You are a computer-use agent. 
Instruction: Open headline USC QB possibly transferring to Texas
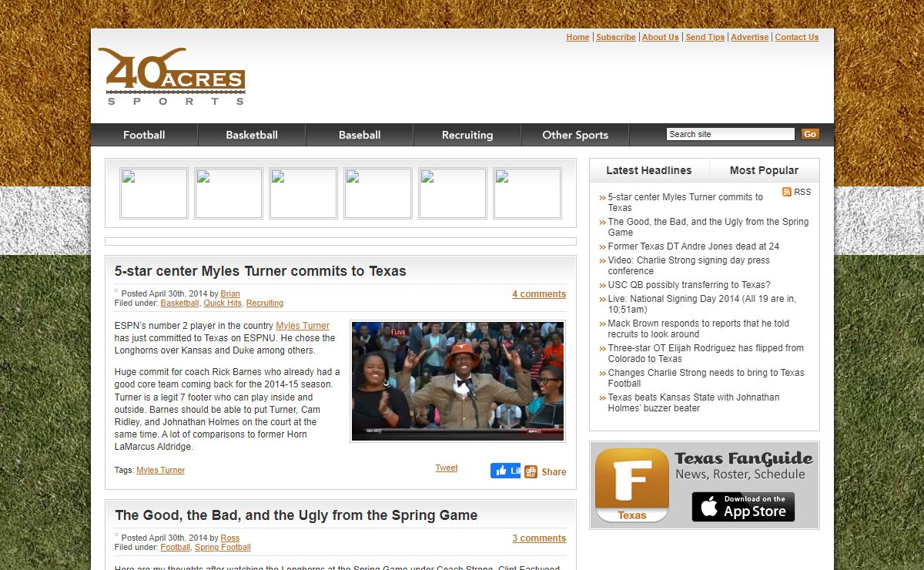pos(688,285)
